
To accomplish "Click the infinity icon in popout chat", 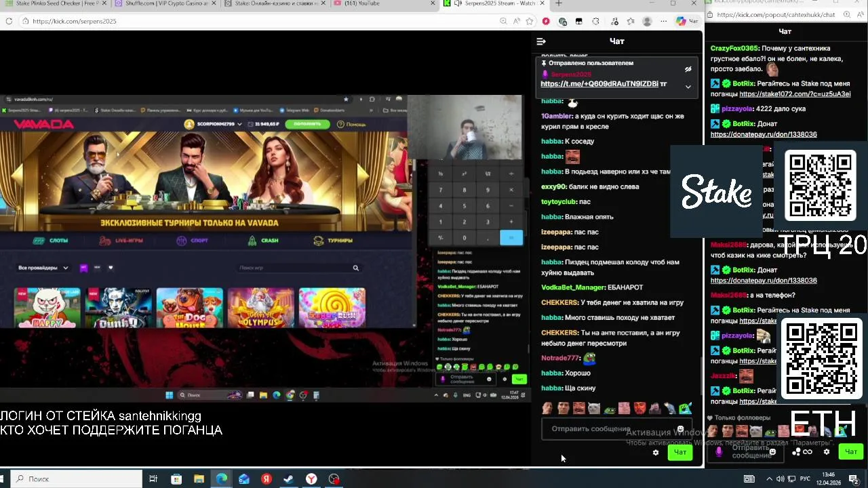I will (x=807, y=452).
